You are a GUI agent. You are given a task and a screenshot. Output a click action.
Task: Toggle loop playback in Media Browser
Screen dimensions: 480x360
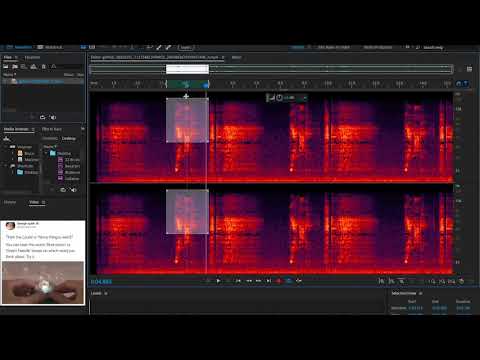63,190
